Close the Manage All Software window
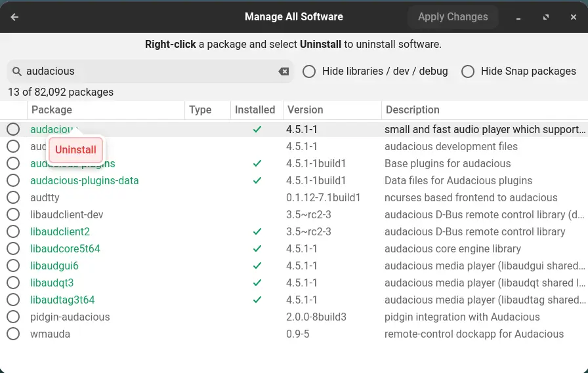 [574, 17]
